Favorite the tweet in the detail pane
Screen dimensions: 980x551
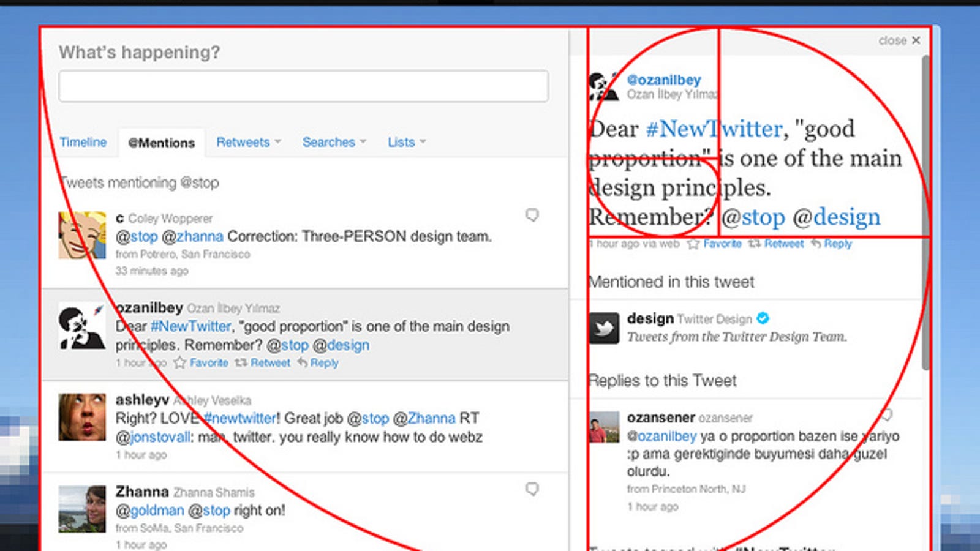(715, 244)
